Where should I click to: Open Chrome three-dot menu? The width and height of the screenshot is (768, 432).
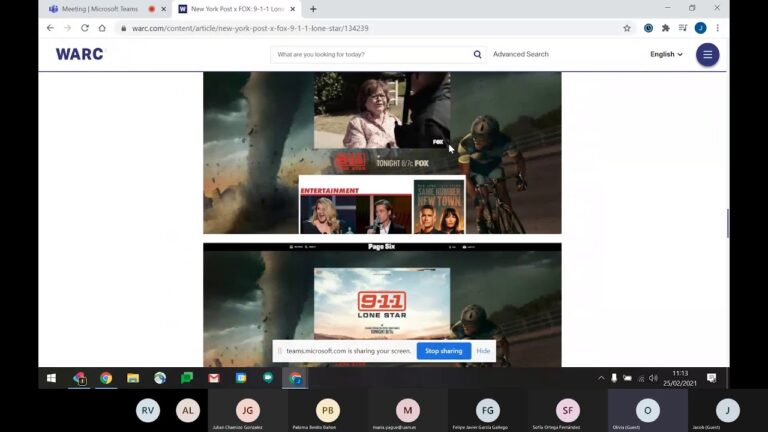[718, 28]
